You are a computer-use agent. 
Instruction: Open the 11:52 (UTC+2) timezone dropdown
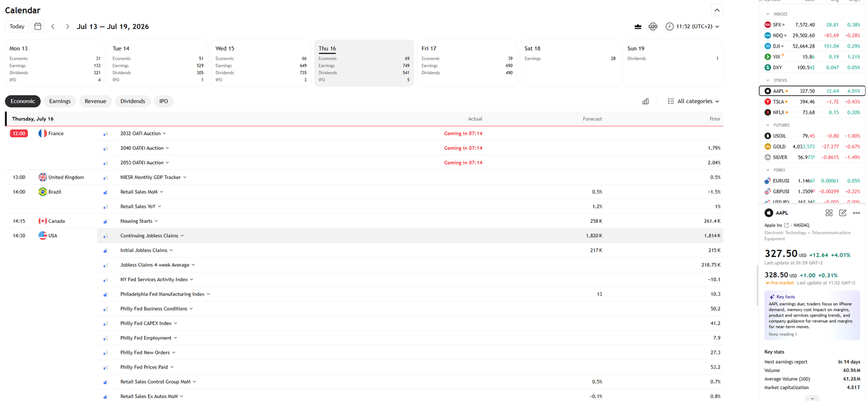pyautogui.click(x=692, y=26)
